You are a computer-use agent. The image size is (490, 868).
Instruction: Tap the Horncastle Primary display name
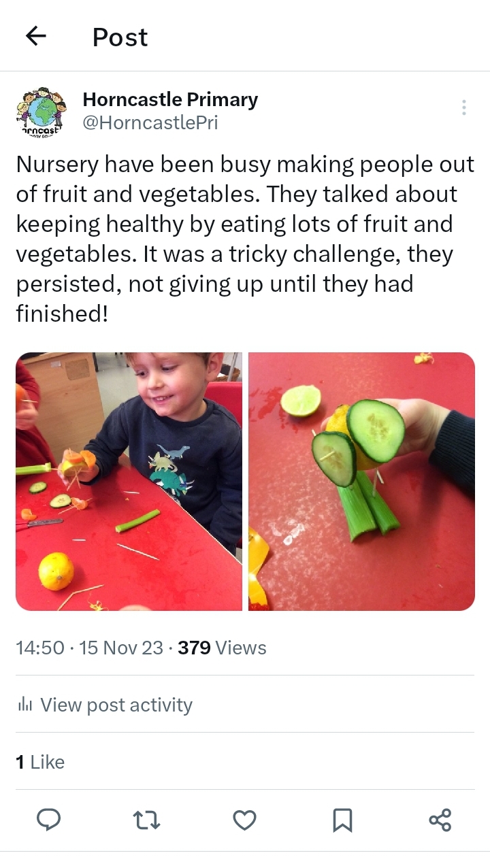pyautogui.click(x=170, y=100)
